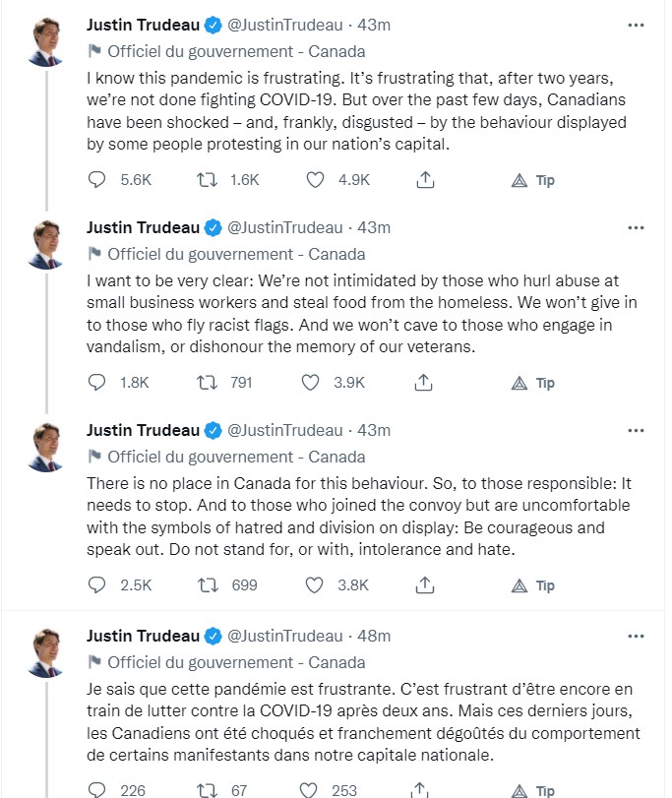Image resolution: width=672 pixels, height=798 pixels.
Task: Click Justin Trudeau's avatar on the second tweet
Action: tap(44, 243)
